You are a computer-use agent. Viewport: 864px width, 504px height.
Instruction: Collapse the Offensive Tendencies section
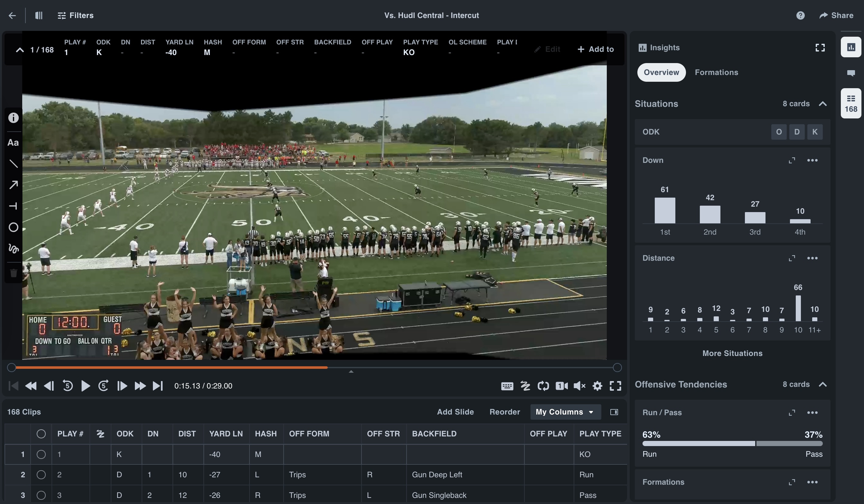pos(822,385)
